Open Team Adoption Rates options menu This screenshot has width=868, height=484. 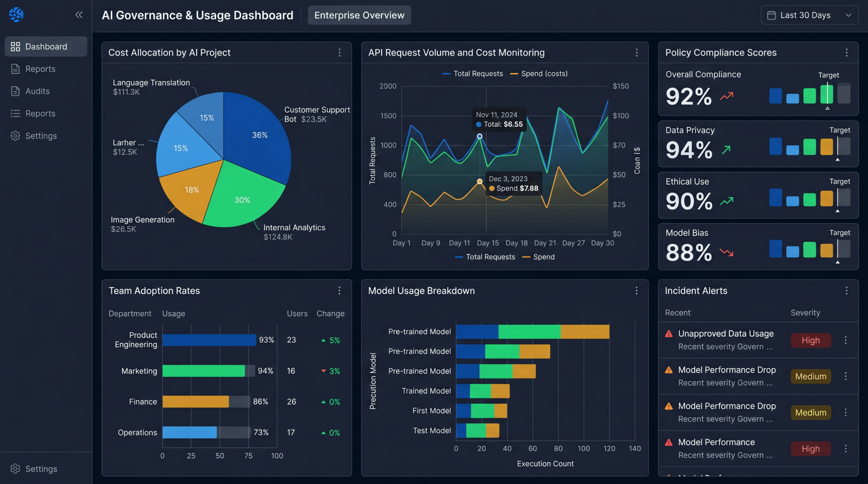pyautogui.click(x=339, y=290)
